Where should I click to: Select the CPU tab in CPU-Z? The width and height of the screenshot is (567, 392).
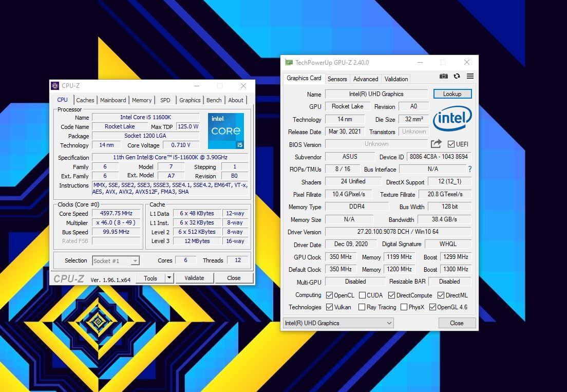[62, 100]
